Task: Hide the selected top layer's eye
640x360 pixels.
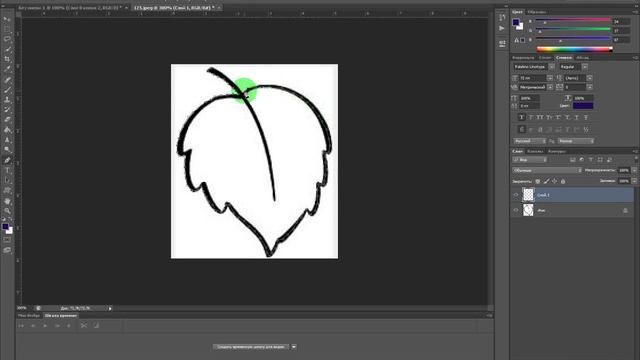Action: coord(516,195)
